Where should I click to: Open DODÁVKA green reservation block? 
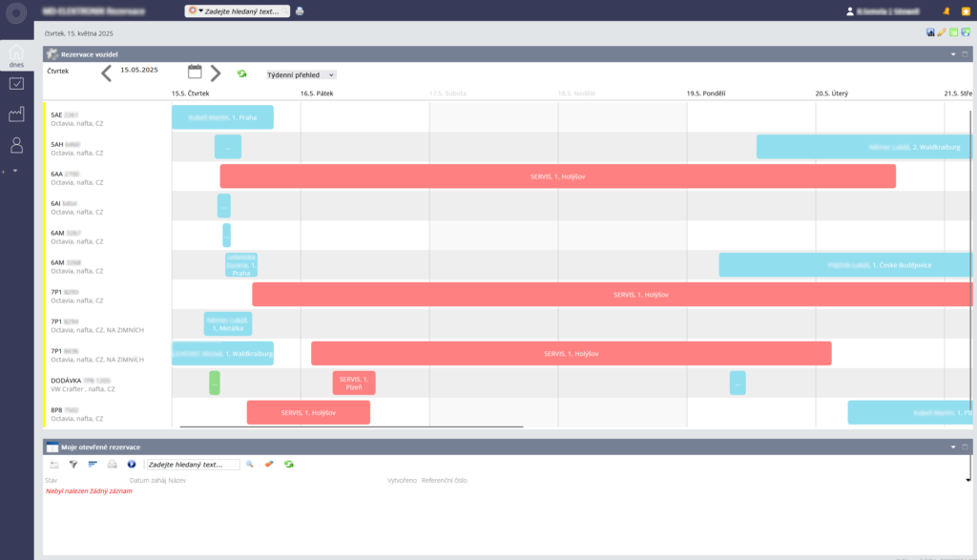[215, 384]
